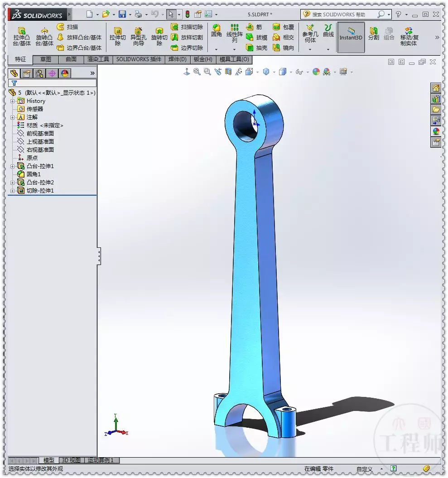Open the 圆角 fillet dropdown arrow
448x478 pixels.
click(x=217, y=49)
